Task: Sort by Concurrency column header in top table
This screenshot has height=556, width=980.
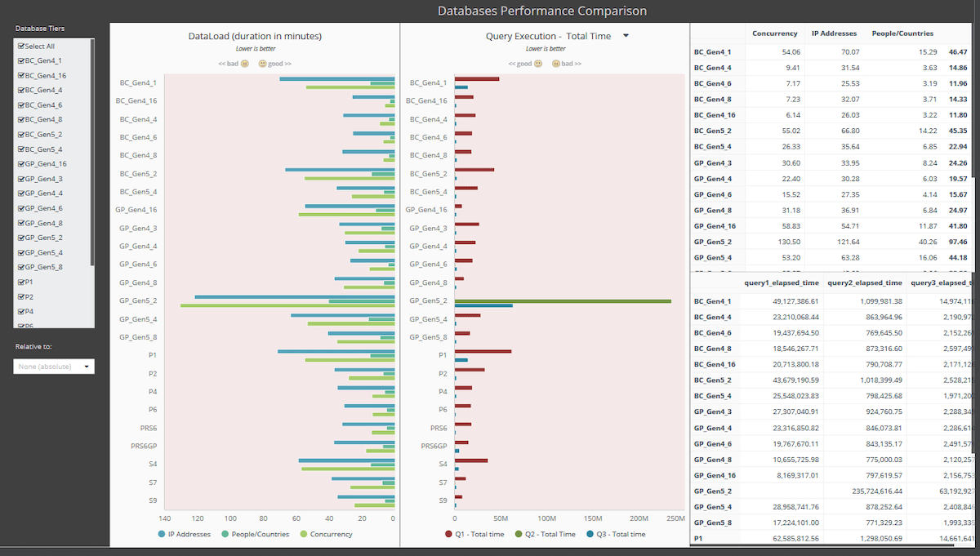Action: 774,33
